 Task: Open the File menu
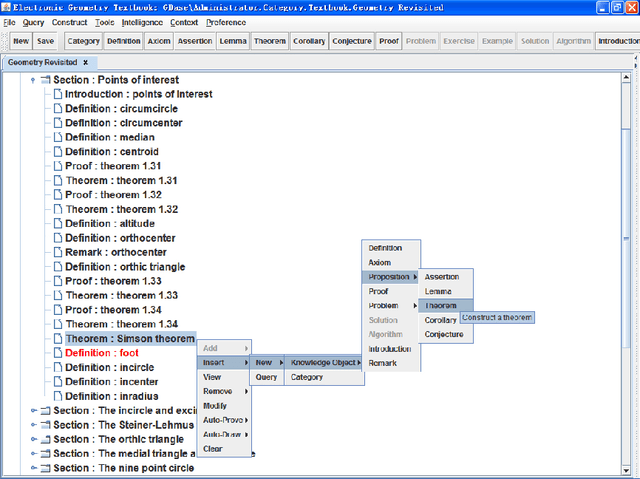9,22
